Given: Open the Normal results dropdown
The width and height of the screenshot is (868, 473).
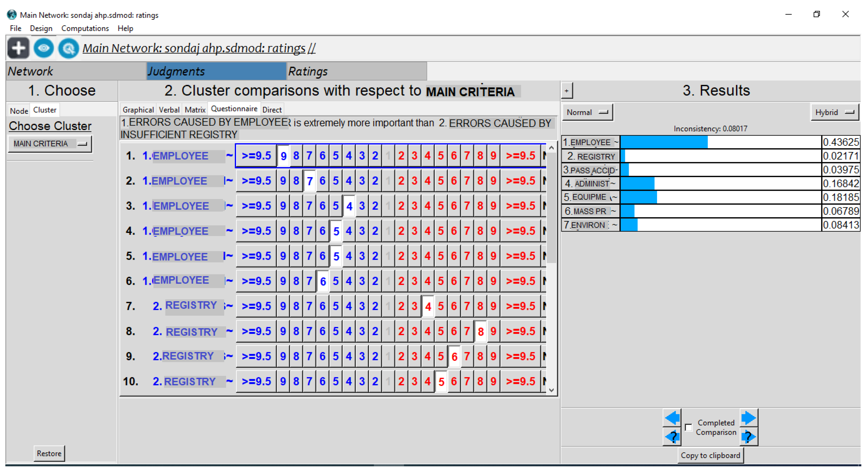Looking at the screenshot, I should coord(587,112).
